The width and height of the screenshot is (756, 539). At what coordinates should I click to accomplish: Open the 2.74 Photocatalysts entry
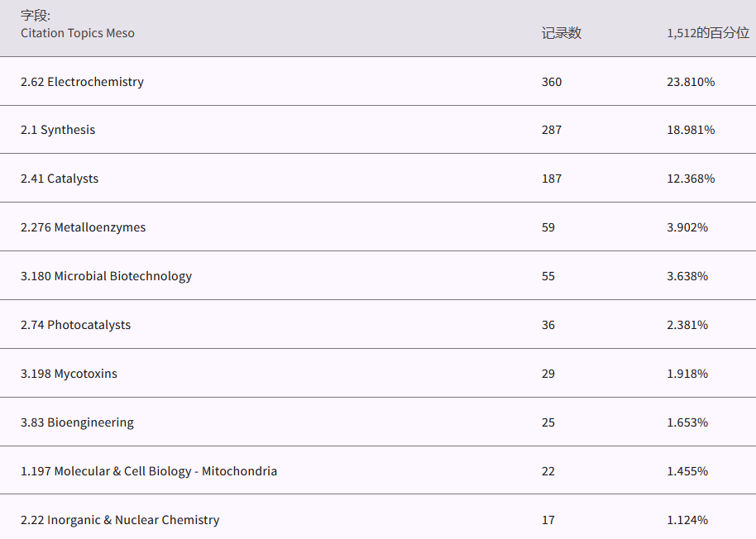point(75,325)
